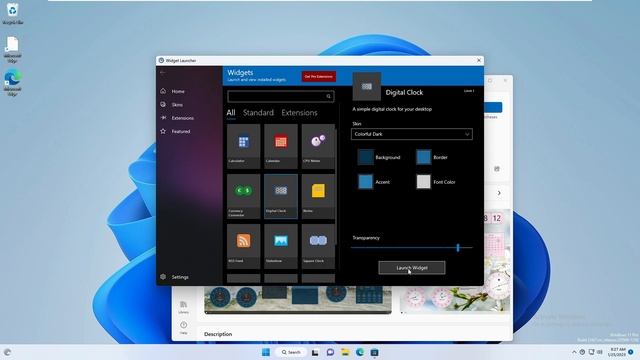Select the CPU Meter widget tile
640x360 pixels.
coord(318,146)
